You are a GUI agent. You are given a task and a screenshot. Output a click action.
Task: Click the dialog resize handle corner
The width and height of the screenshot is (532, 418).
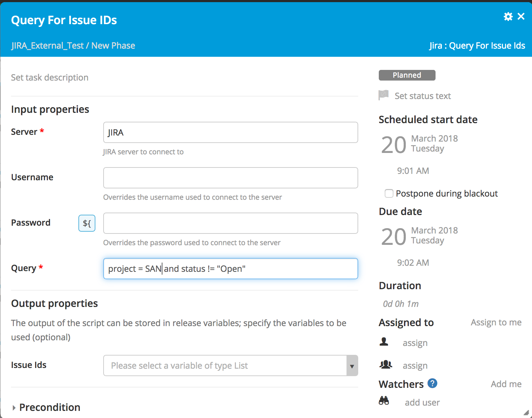pyautogui.click(x=526, y=412)
